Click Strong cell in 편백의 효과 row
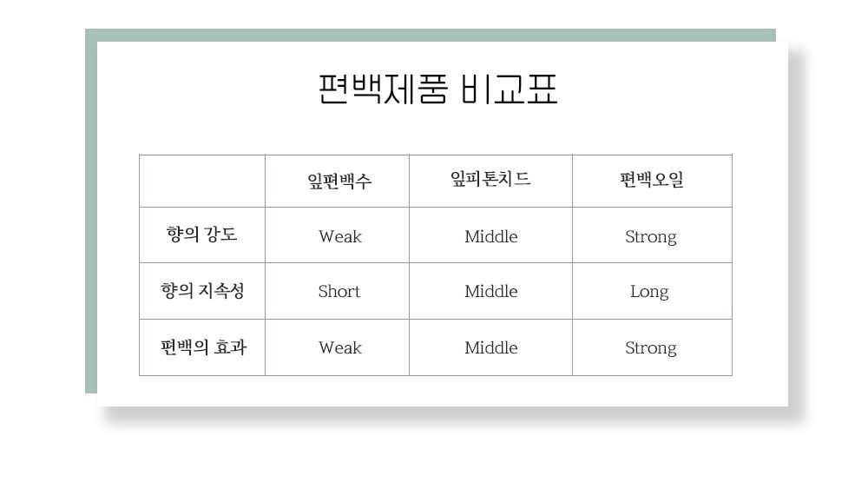The width and height of the screenshot is (868, 489). [x=652, y=347]
